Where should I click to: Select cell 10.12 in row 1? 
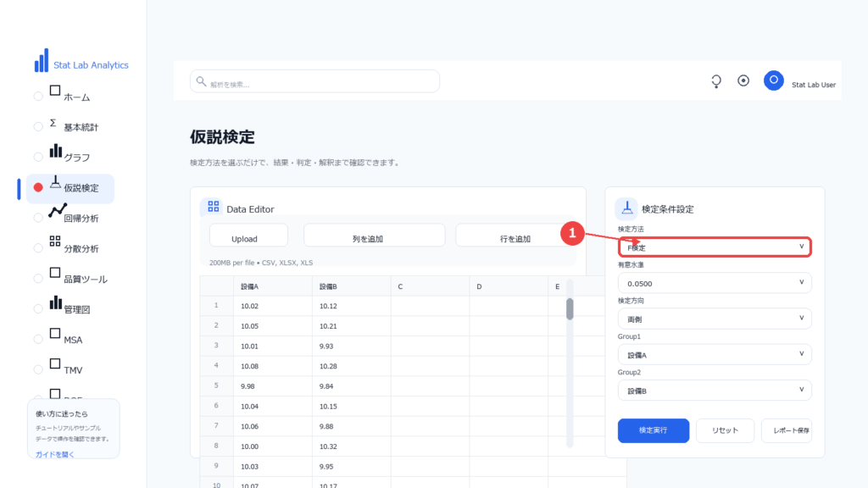[352, 306]
